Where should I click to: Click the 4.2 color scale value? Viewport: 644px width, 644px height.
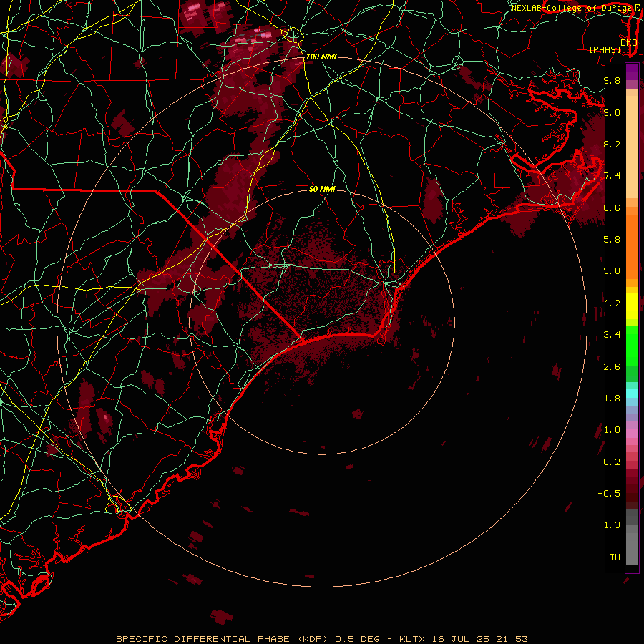(x=612, y=303)
